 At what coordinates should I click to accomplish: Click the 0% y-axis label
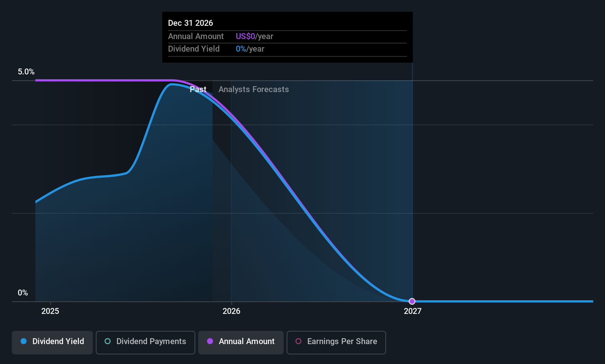pos(23,293)
